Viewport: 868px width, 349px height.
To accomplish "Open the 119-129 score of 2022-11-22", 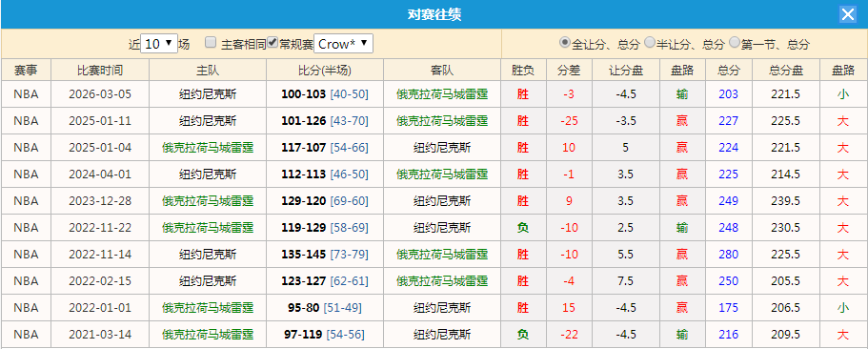I will coord(303,227).
